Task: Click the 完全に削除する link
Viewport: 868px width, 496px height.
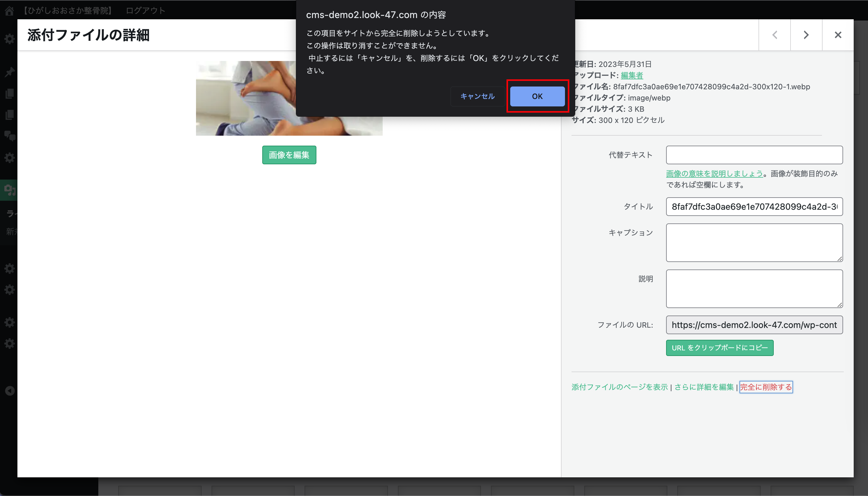Action: point(766,387)
